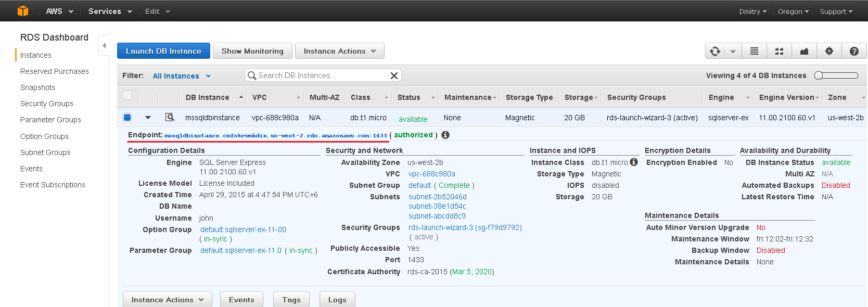Image resolution: width=868 pixels, height=307 pixels.
Task: Open the Logs button
Action: point(337,300)
